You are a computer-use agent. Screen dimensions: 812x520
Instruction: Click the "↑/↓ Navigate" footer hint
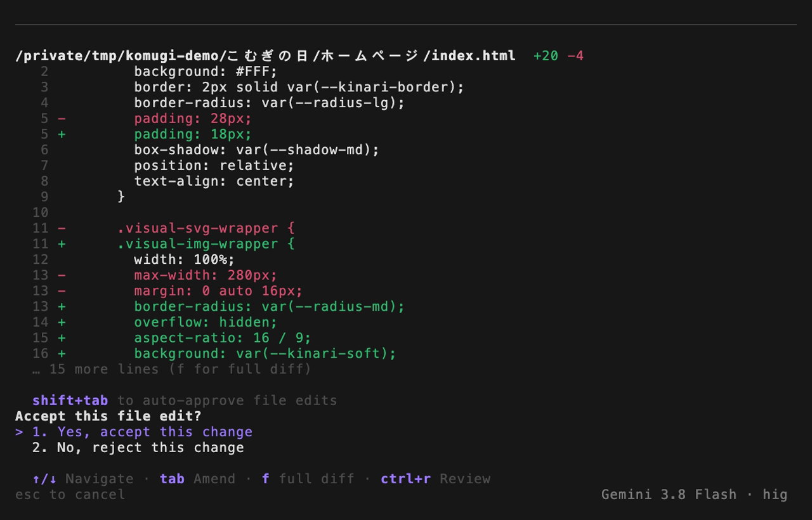(83, 479)
